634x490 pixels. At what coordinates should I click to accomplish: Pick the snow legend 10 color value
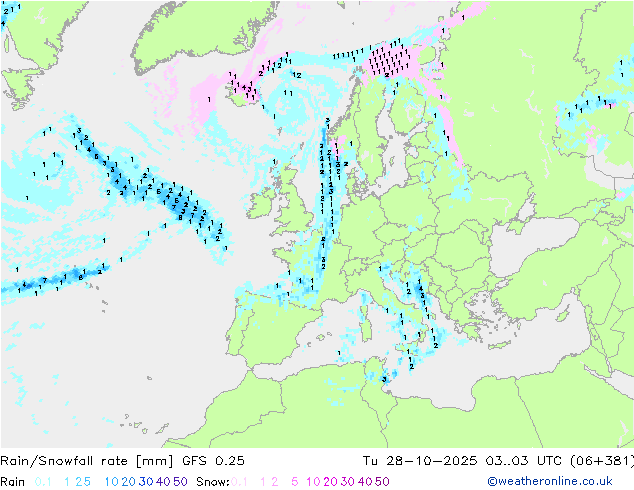[x=313, y=482]
